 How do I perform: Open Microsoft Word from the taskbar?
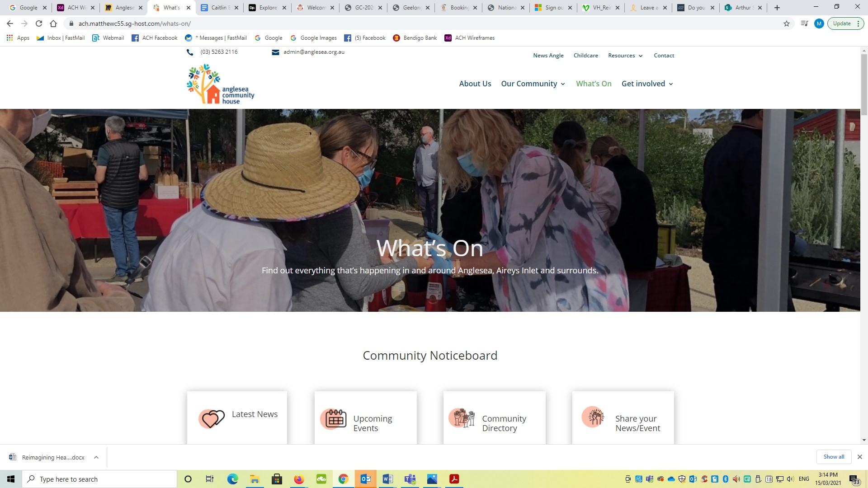[x=387, y=479]
